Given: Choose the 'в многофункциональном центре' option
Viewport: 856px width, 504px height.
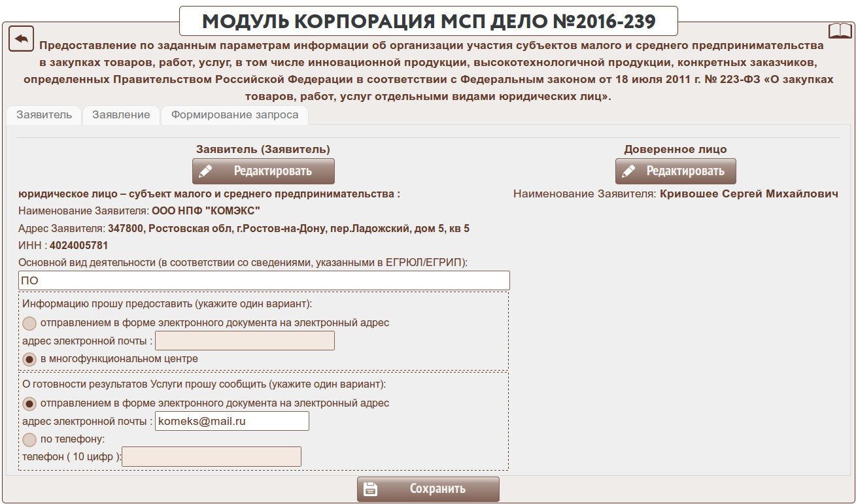Looking at the screenshot, I should coord(29,359).
